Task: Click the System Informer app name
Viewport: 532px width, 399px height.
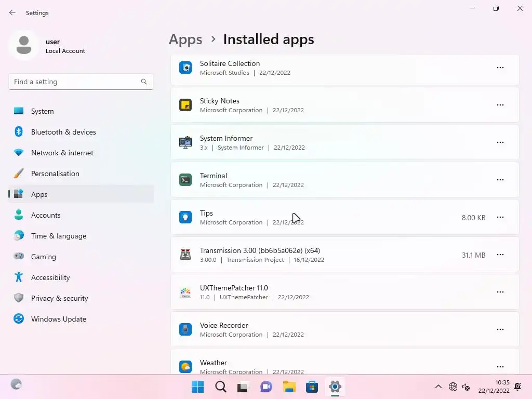Action: [x=226, y=138]
